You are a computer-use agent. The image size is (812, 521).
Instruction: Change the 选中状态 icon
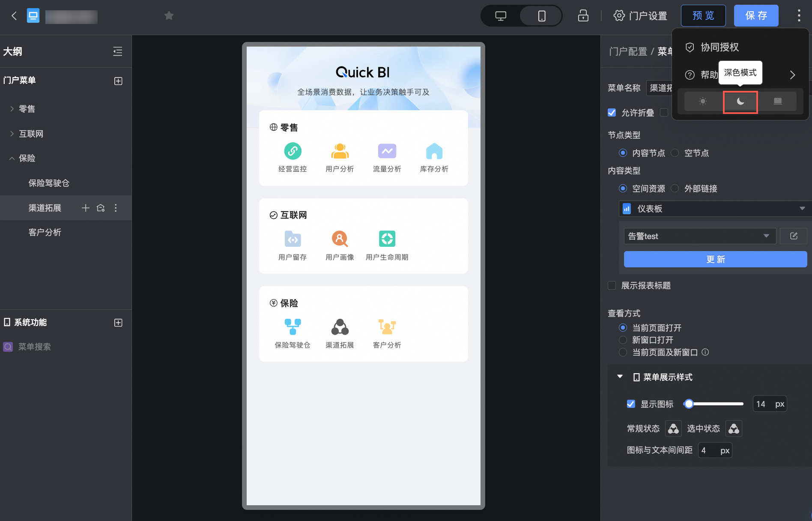(x=734, y=428)
